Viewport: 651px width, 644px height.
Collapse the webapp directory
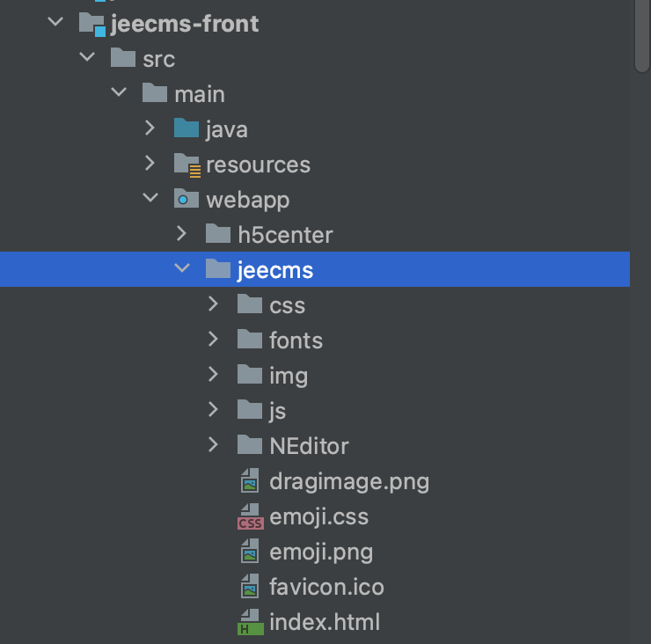click(150, 200)
